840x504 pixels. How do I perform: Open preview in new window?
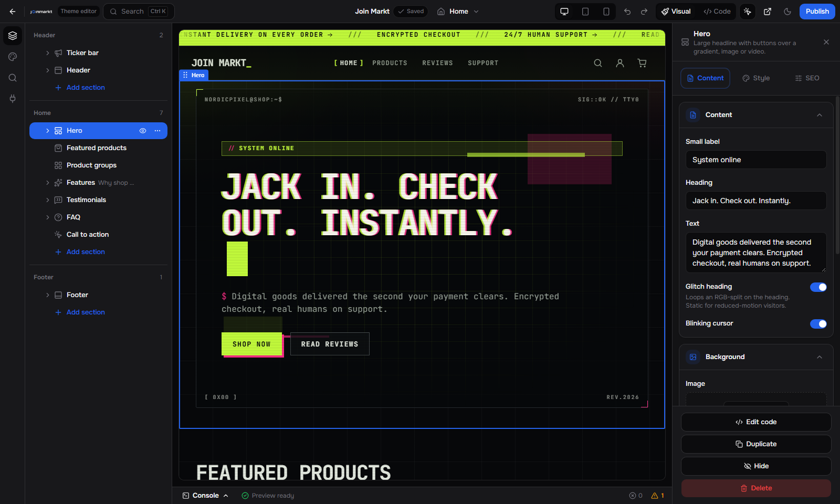coord(768,12)
